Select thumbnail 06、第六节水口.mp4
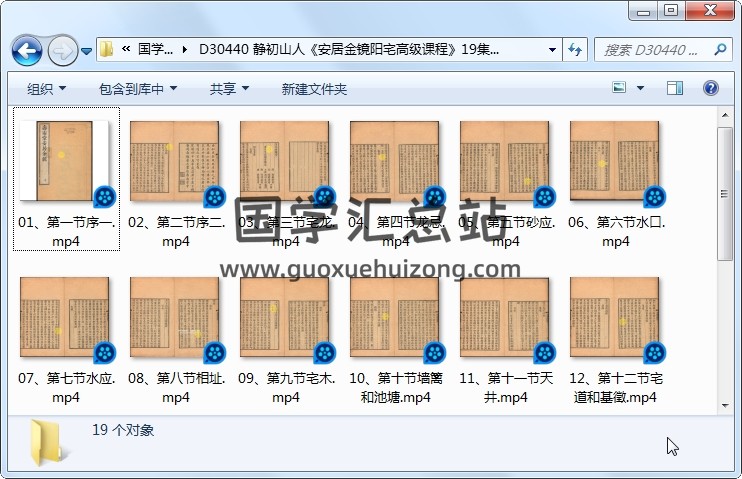Viewport: 742px width, 479px height. tap(615, 161)
